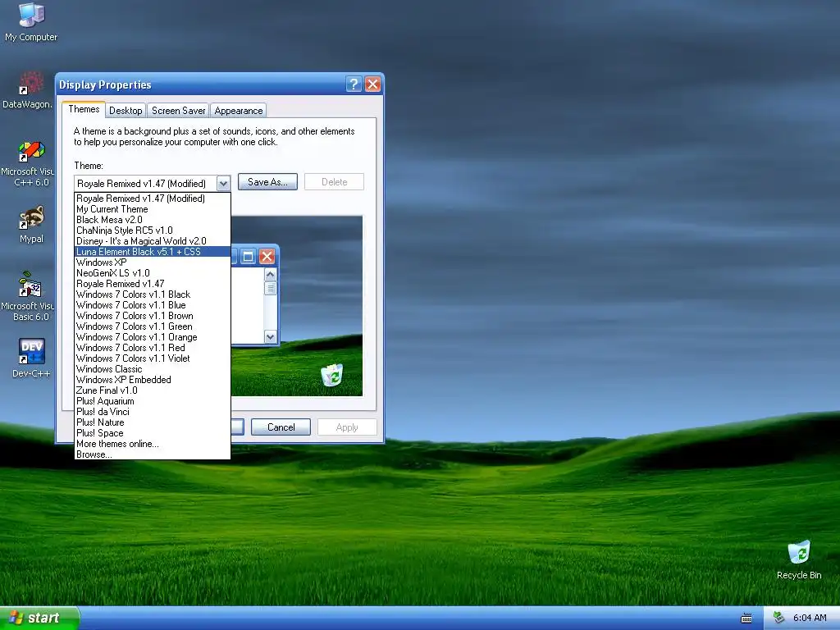Select NeoGeniX LS v1.0 theme
Screen dimensions: 840x630
point(153,273)
